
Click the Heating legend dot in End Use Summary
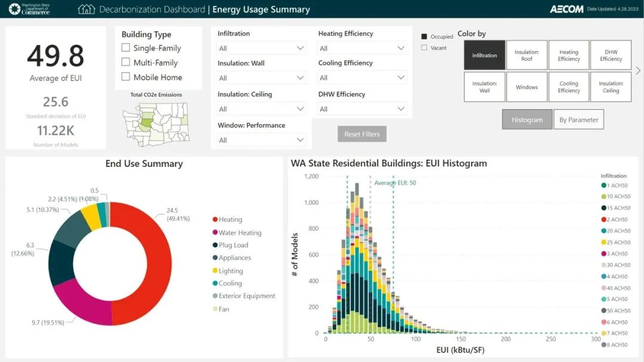(x=213, y=219)
